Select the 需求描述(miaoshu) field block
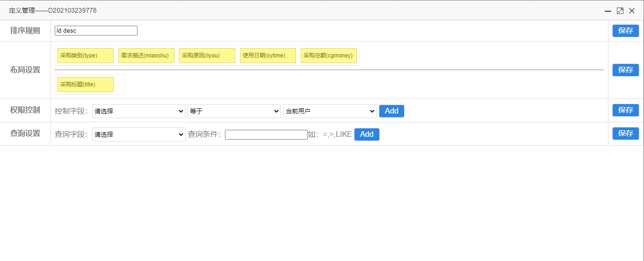Screen dimensions: 644x261 coord(146,56)
